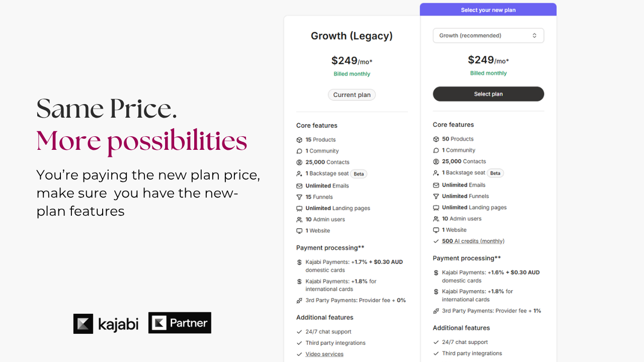Click the Products cube icon in Legacy plan

click(x=299, y=140)
